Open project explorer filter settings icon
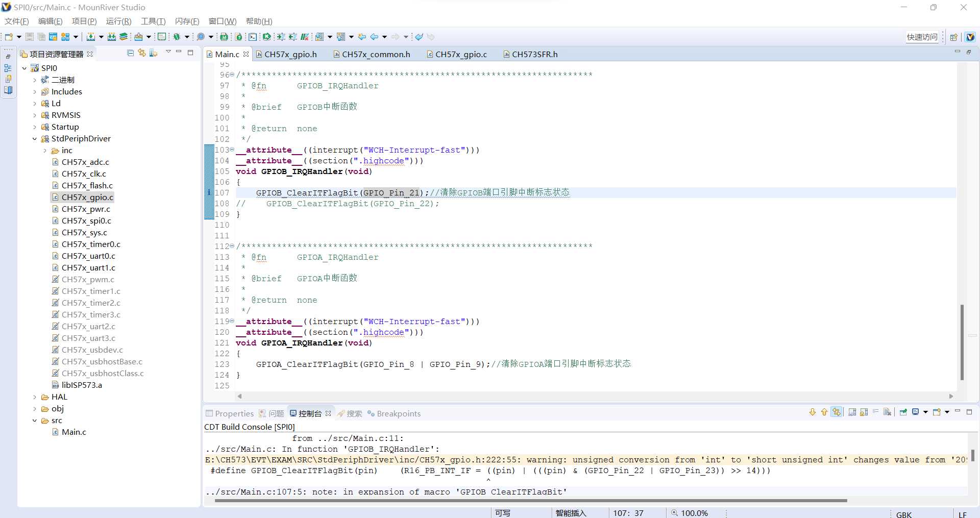Screen dimensions: 980x518 click(x=153, y=53)
